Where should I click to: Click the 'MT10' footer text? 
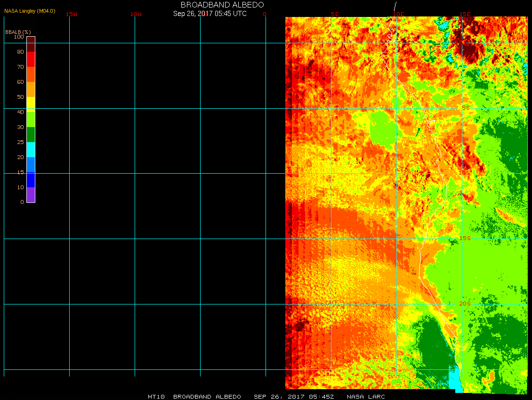click(156, 397)
